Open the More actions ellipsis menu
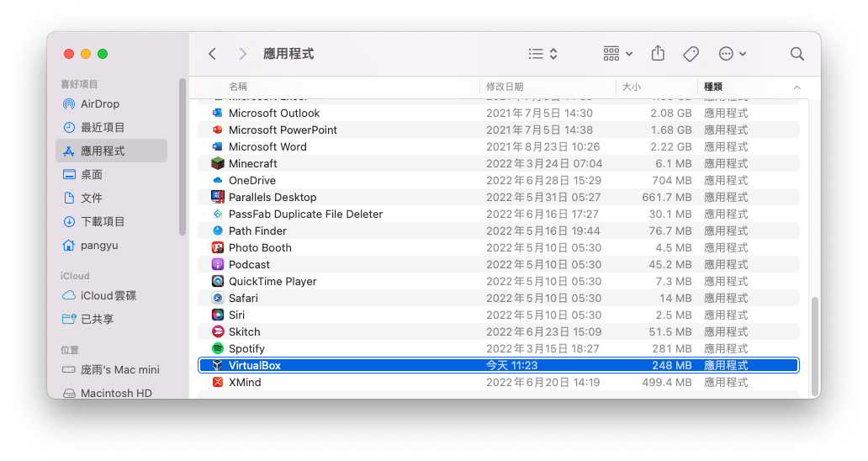The height and width of the screenshot is (461, 868). pyautogui.click(x=733, y=54)
